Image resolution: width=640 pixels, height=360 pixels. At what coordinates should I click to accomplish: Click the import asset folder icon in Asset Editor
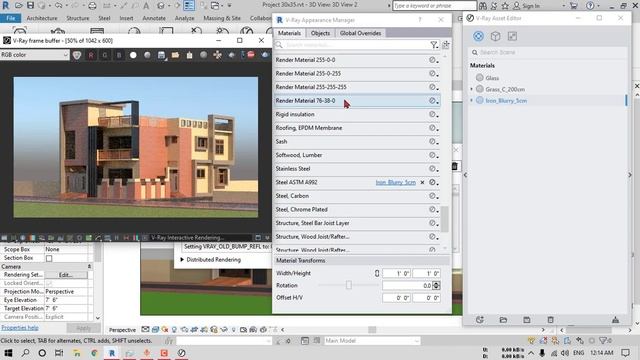coord(503,320)
